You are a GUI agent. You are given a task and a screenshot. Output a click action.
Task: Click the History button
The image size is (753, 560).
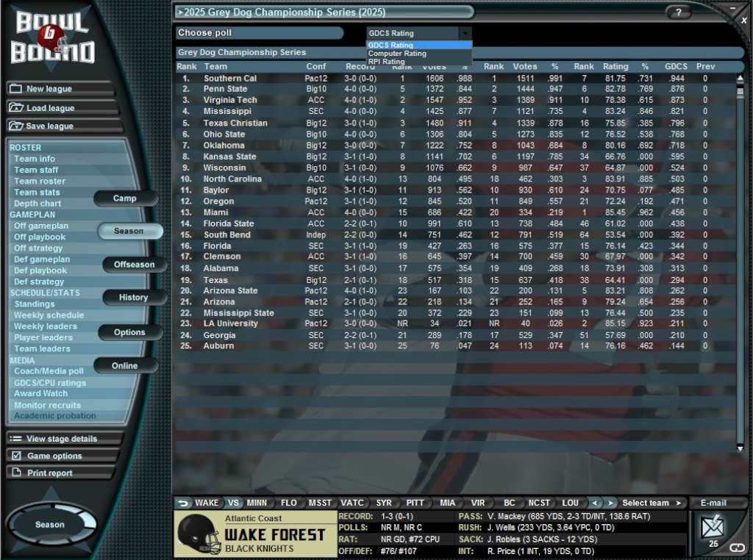coord(134,298)
